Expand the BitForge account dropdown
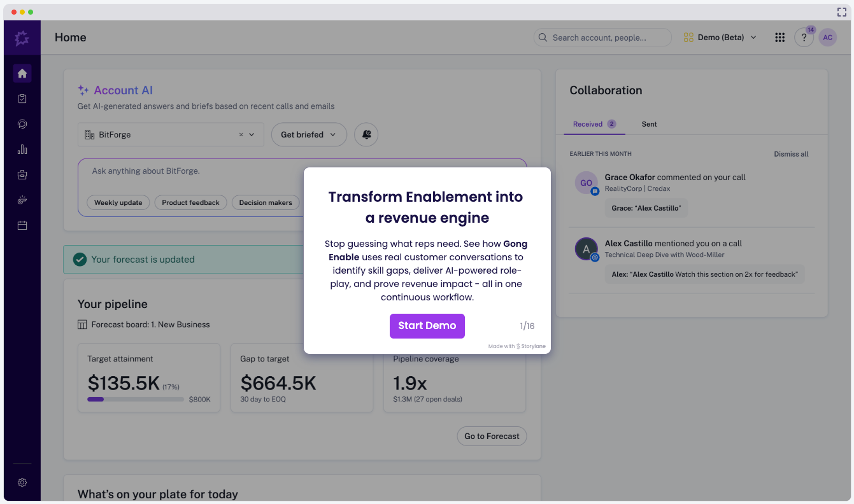Viewport: 854px width, 504px height. click(x=252, y=135)
